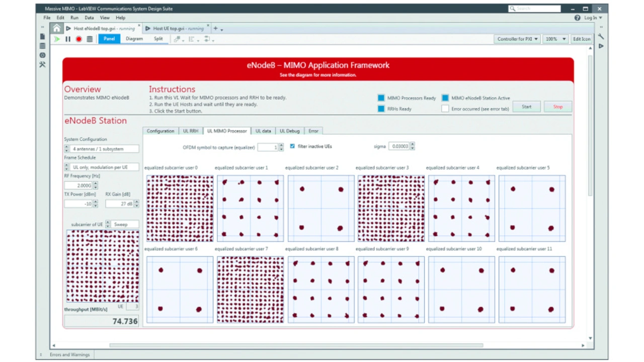This screenshot has height=362, width=644.
Task: Open the File menu
Action: click(x=47, y=18)
